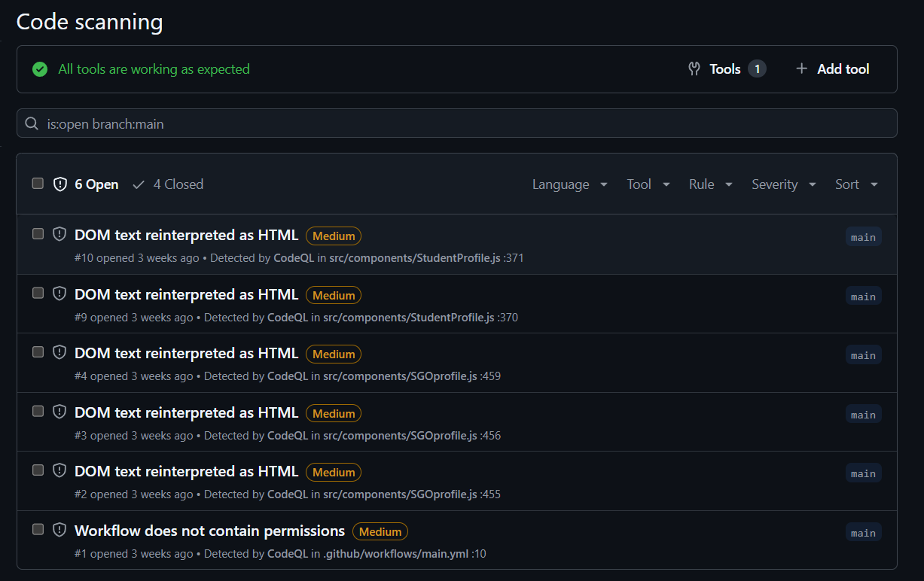Click the Medium severity badge on alert #3
This screenshot has width=924, height=581.
coord(334,413)
